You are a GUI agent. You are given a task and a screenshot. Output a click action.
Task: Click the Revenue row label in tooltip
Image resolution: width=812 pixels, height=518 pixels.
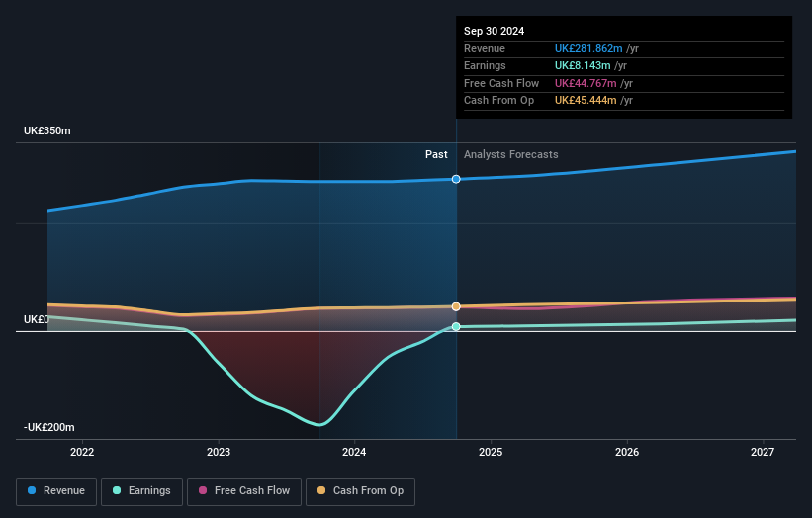coord(485,48)
